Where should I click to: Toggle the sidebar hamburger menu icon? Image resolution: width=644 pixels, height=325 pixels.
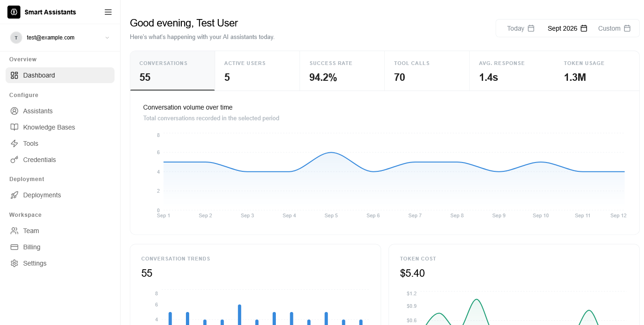pos(108,12)
